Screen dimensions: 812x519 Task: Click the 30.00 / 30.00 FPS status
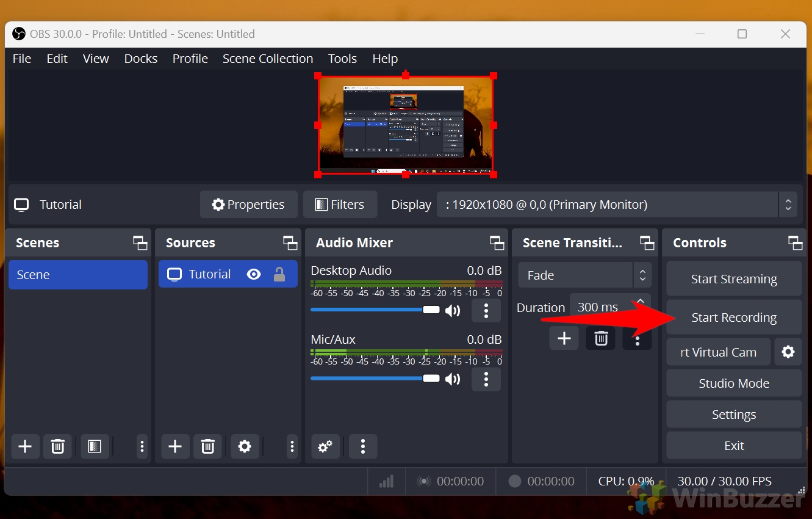coord(724,481)
